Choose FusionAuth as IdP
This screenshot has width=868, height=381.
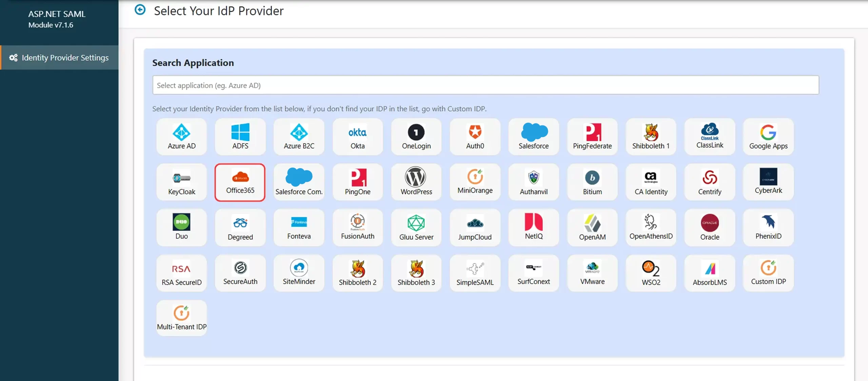(357, 228)
